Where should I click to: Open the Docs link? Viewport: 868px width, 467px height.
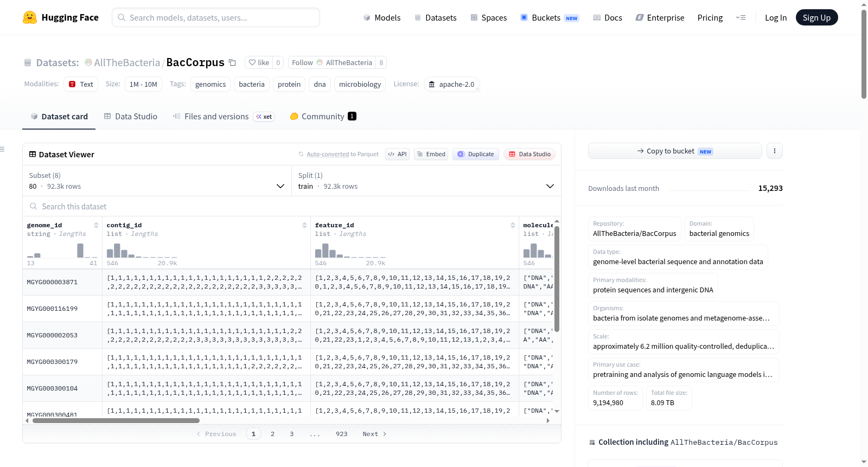pyautogui.click(x=608, y=18)
